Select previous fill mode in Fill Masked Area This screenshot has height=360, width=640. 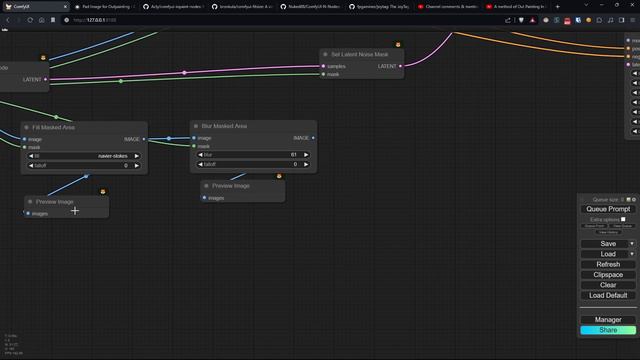tap(31, 156)
